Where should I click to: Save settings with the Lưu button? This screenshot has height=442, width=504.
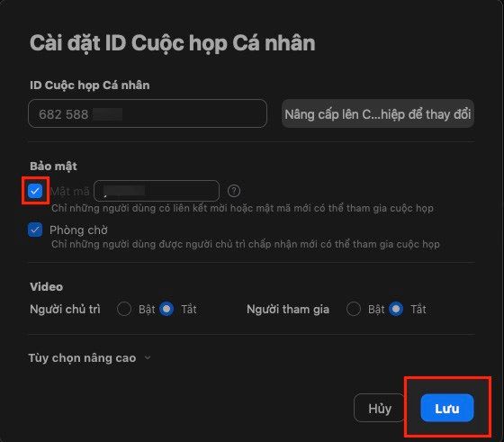coord(447,408)
